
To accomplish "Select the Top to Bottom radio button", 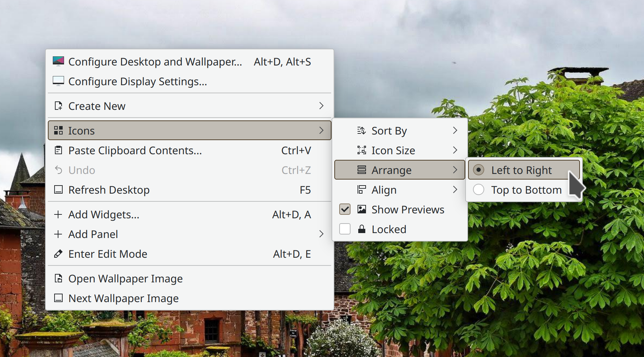I will click(479, 190).
